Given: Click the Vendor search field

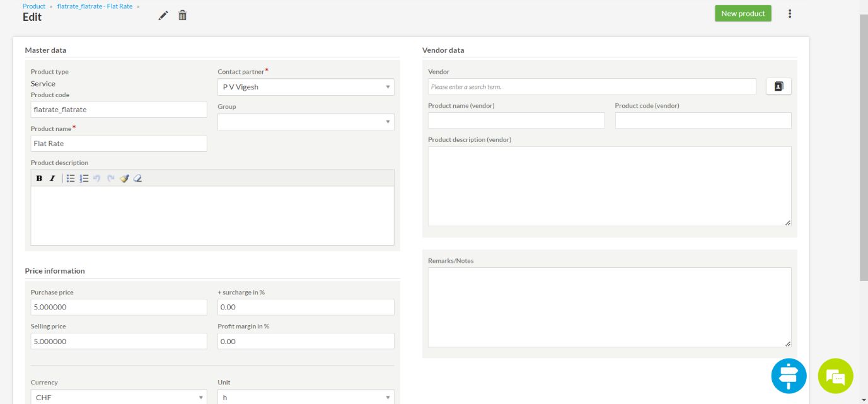Looking at the screenshot, I should pyautogui.click(x=591, y=86).
